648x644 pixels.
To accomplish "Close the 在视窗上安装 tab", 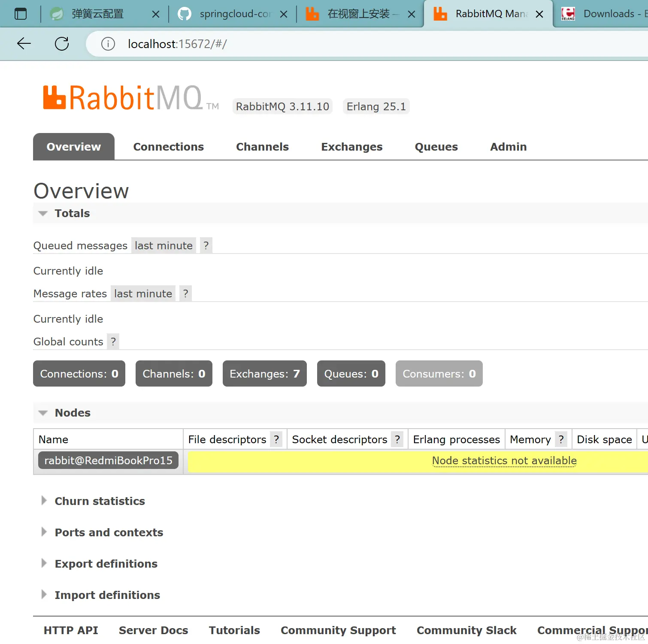I will click(412, 14).
